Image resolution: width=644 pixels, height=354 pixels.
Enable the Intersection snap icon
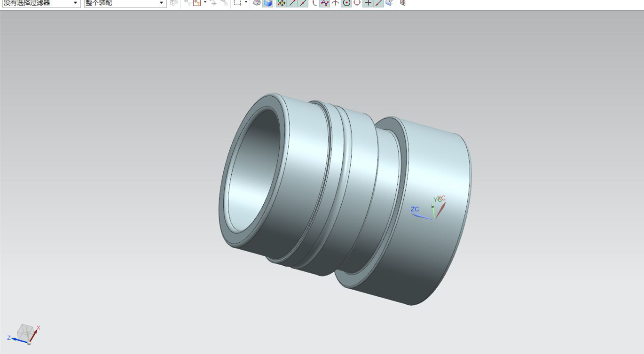click(335, 3)
